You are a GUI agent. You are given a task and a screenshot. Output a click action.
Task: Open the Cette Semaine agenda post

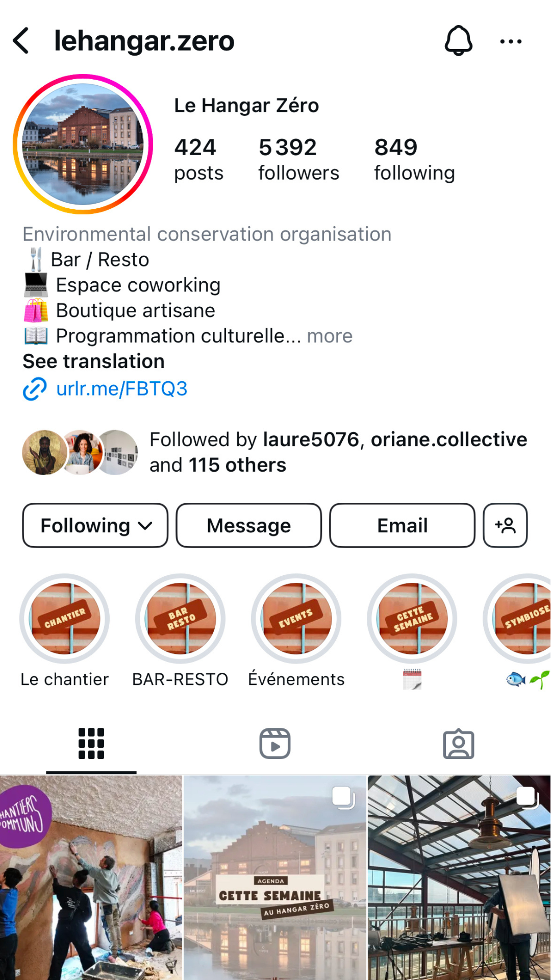pyautogui.click(x=275, y=878)
